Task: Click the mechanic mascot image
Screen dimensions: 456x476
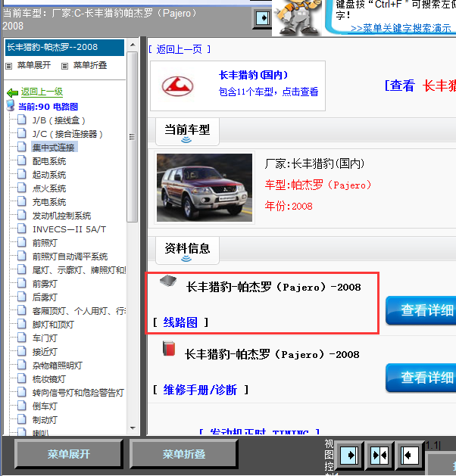Action: click(297, 17)
